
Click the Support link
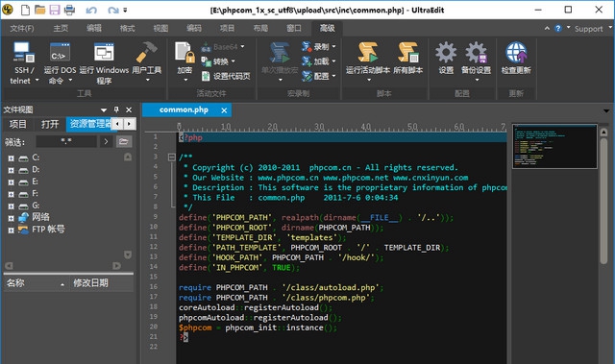click(588, 29)
